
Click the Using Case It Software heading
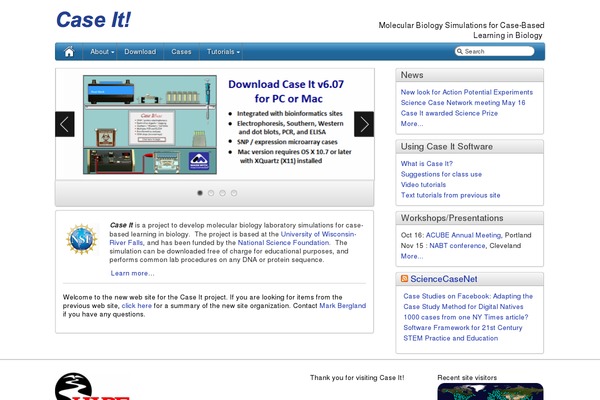pyautogui.click(x=447, y=147)
